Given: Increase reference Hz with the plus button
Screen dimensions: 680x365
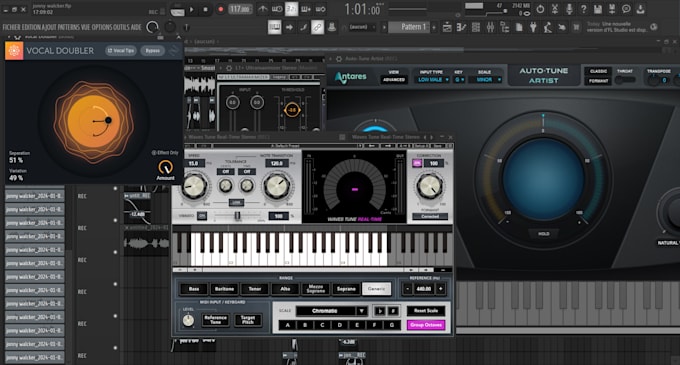Looking at the screenshot, I should pos(441,288).
